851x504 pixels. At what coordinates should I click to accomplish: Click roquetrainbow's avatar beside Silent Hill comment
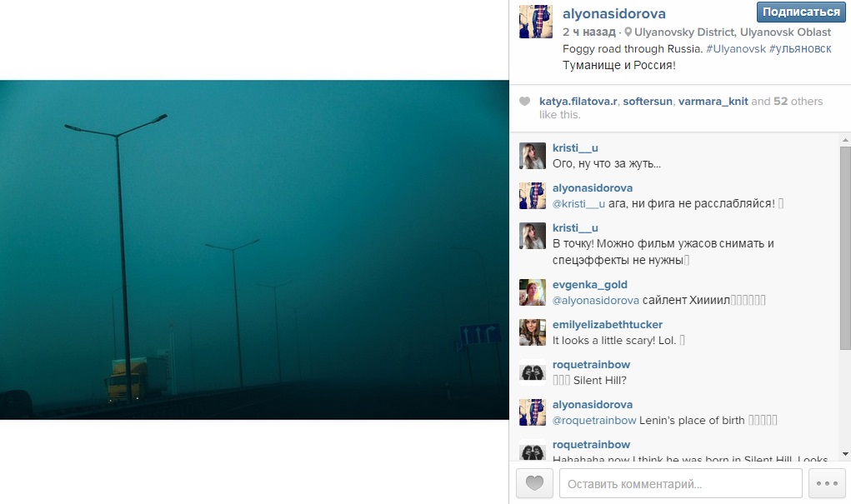[x=533, y=372]
